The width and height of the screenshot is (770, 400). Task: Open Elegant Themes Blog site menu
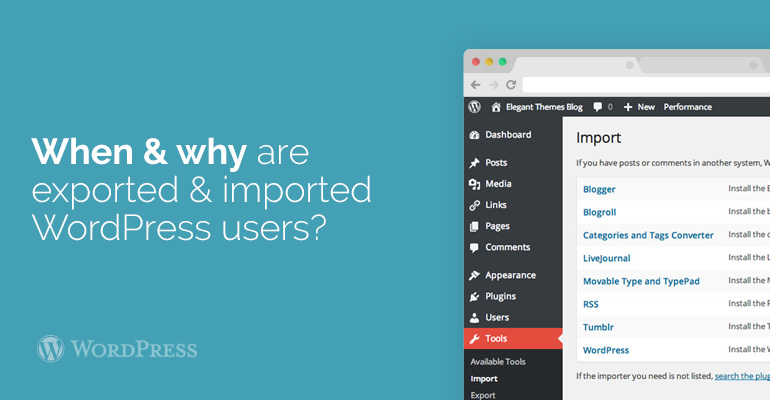(x=536, y=107)
